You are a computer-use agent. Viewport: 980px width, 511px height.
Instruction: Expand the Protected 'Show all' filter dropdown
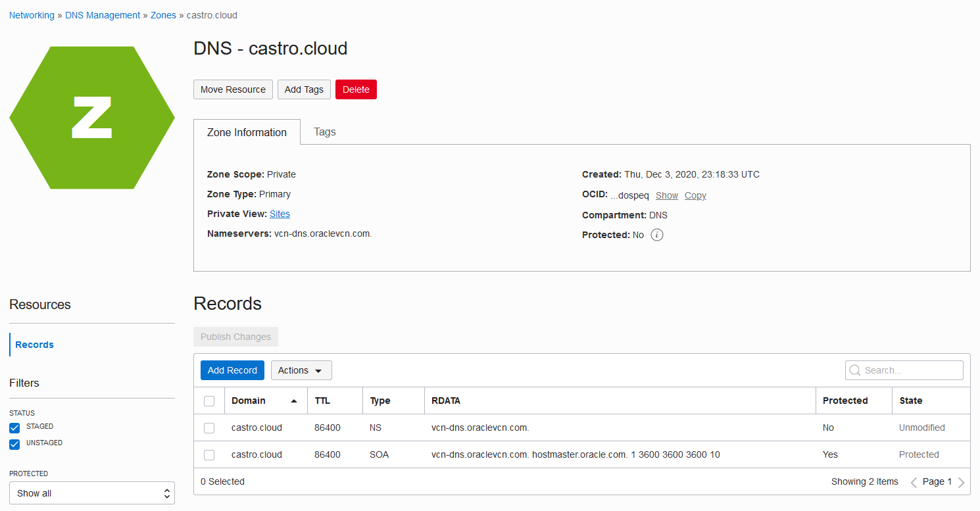tap(92, 493)
